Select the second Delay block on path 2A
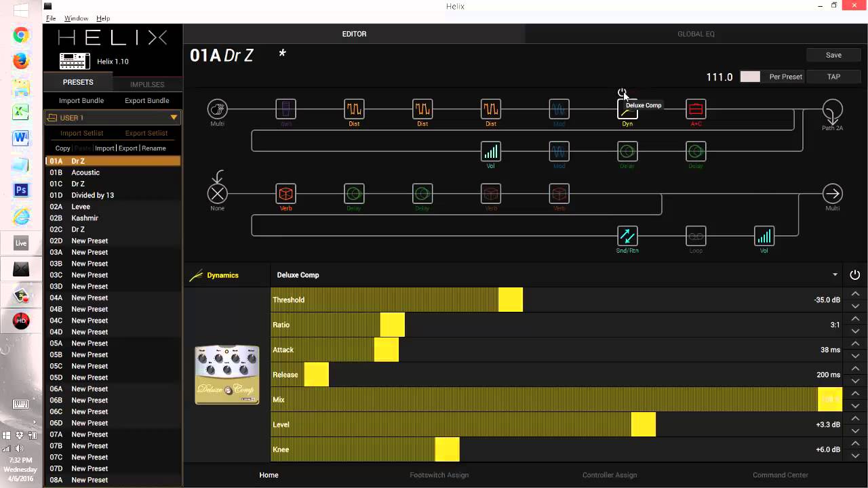This screenshot has height=488, width=868. (422, 194)
